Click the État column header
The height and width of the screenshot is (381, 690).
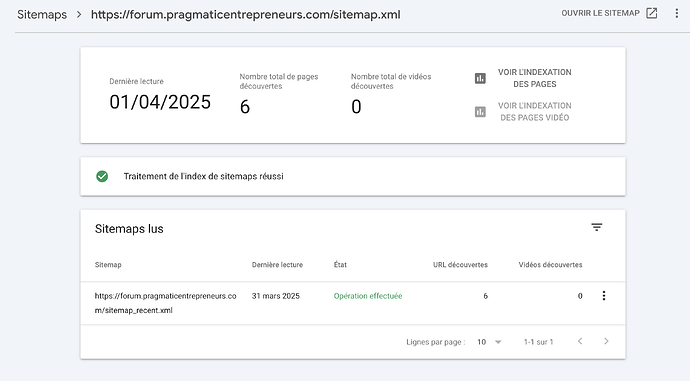tap(340, 265)
